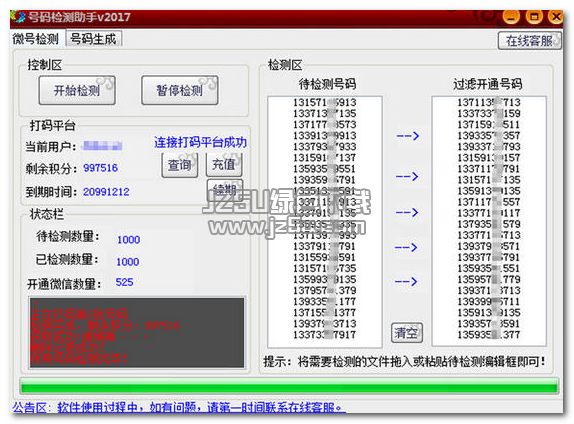The height and width of the screenshot is (424, 574).
Task: Clear lists with the 清空 button
Action: pyautogui.click(x=406, y=332)
